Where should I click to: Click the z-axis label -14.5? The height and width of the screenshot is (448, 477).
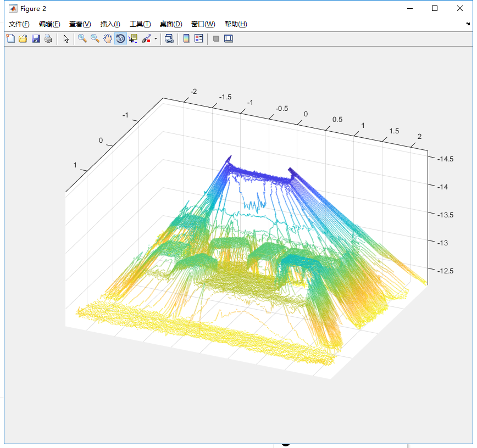(445, 159)
